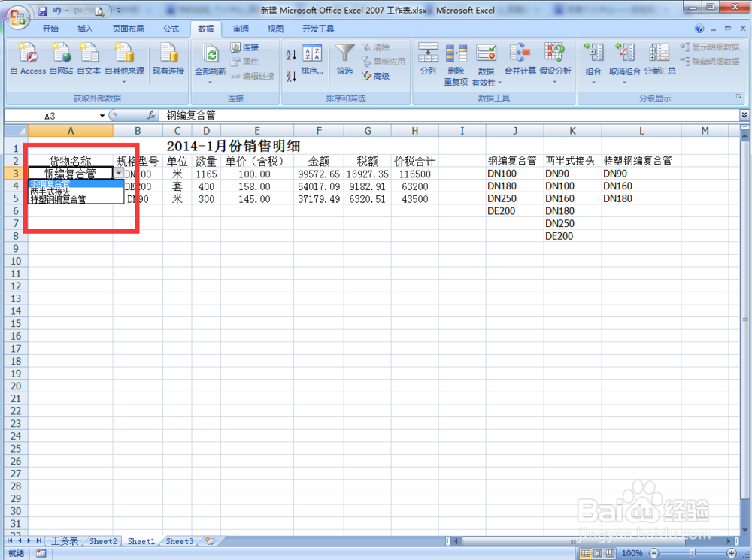Click into the formula bar

[x=450, y=116]
